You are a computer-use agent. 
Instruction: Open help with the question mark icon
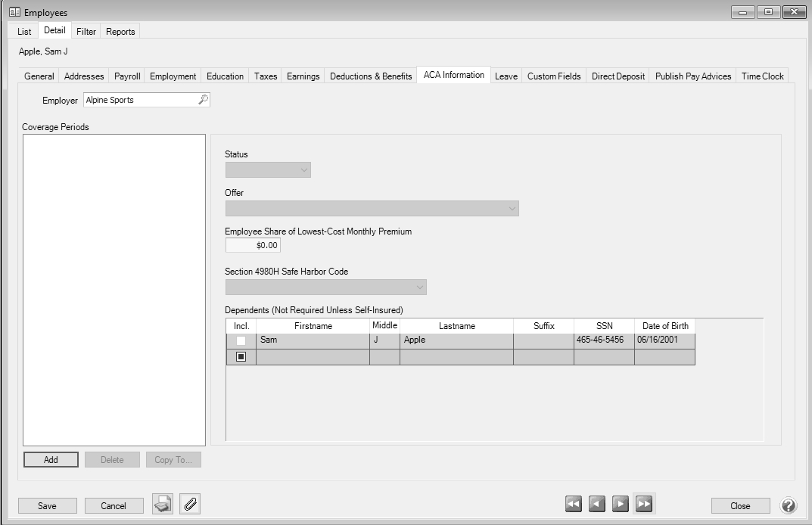click(789, 505)
